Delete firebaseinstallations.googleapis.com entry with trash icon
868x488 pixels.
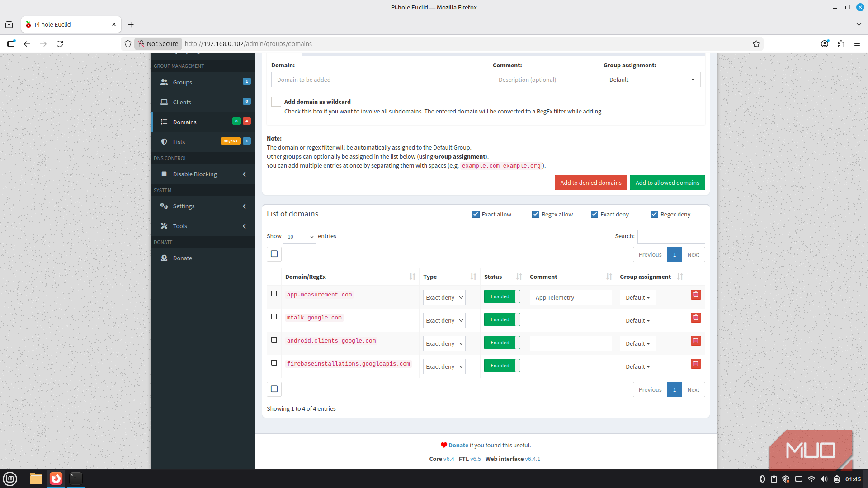[x=696, y=364]
